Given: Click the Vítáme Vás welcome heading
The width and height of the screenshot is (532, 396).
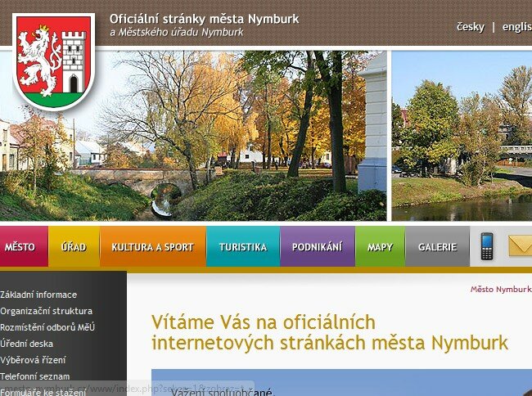Looking at the screenshot, I should point(330,332).
